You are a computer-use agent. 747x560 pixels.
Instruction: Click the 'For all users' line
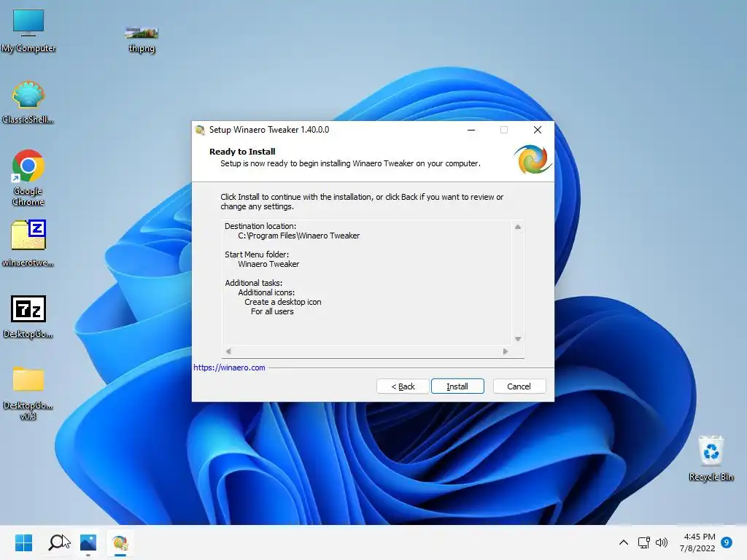273,311
